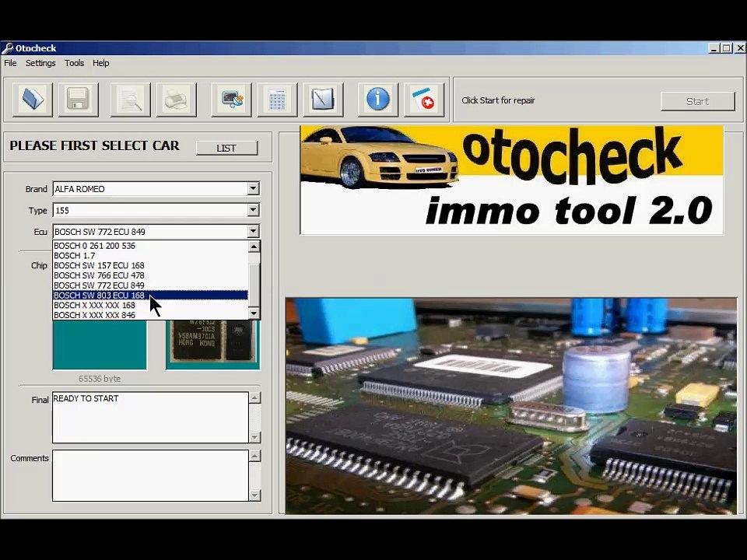Open the blue info icon
This screenshot has height=560, width=747.
378,100
